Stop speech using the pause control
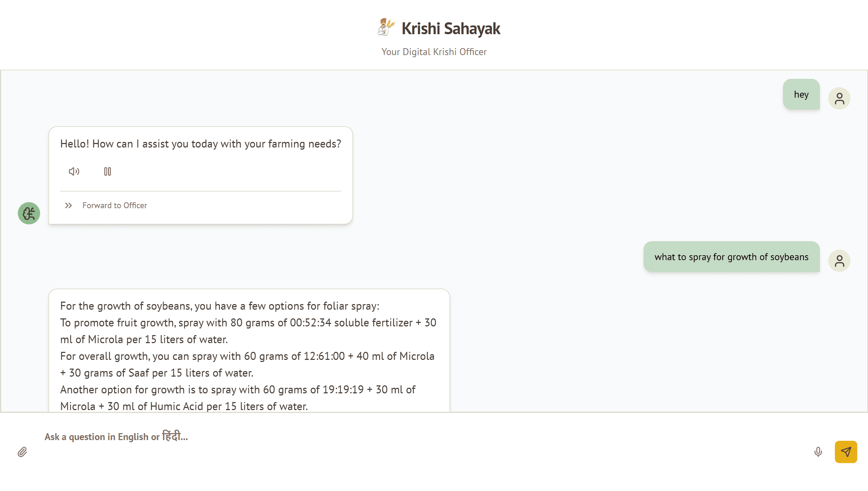868x491 pixels. (x=107, y=171)
